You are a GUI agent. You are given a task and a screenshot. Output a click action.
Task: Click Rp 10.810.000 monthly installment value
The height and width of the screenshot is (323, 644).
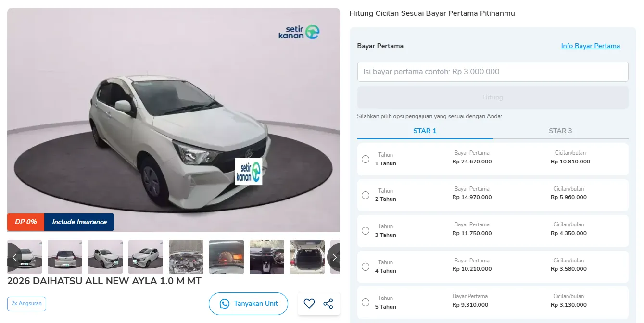point(570,161)
